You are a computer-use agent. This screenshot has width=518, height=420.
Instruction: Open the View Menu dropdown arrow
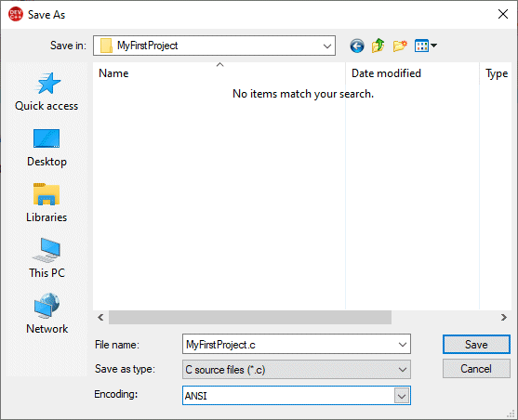pyautogui.click(x=433, y=46)
